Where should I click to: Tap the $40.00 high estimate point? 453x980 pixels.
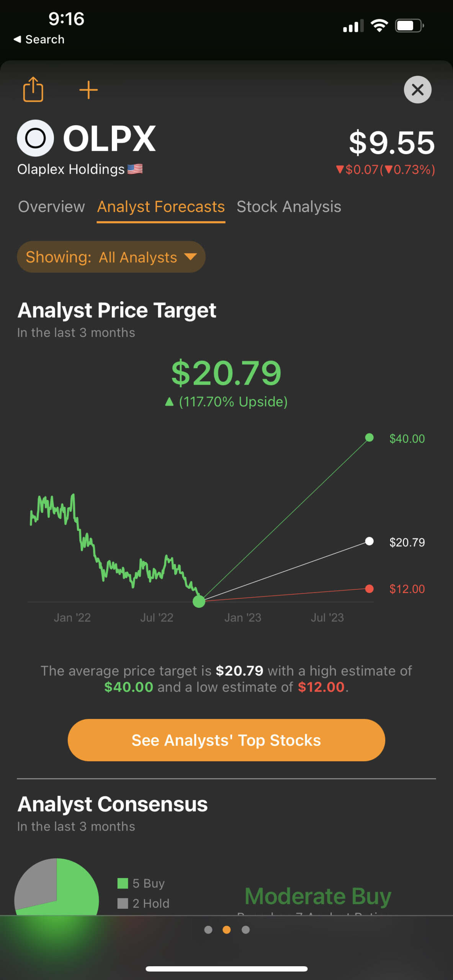pos(369,438)
